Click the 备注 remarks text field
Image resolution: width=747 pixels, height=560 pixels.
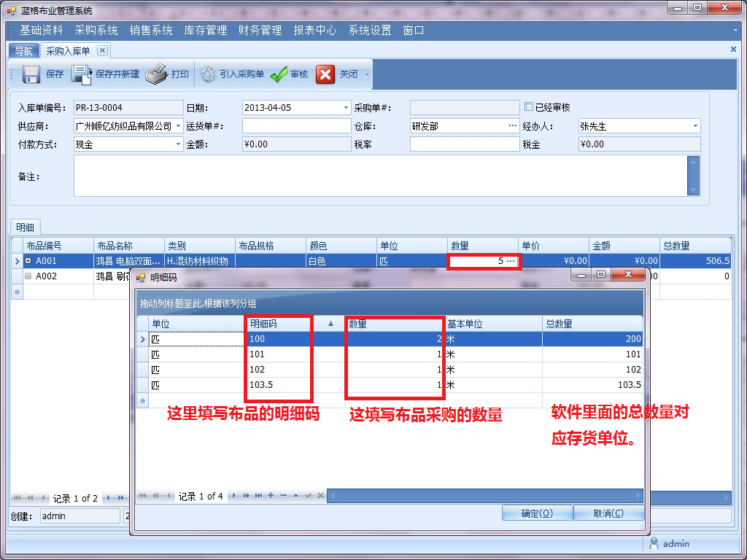[379, 176]
